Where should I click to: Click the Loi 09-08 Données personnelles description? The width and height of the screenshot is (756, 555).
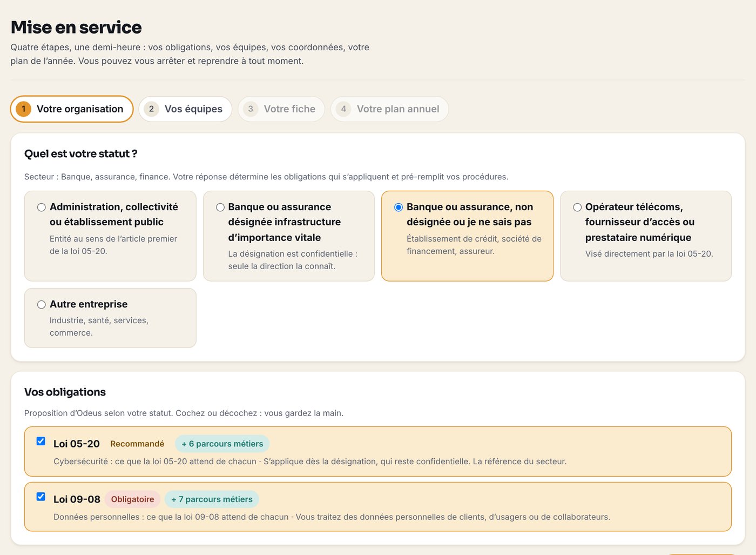click(332, 517)
